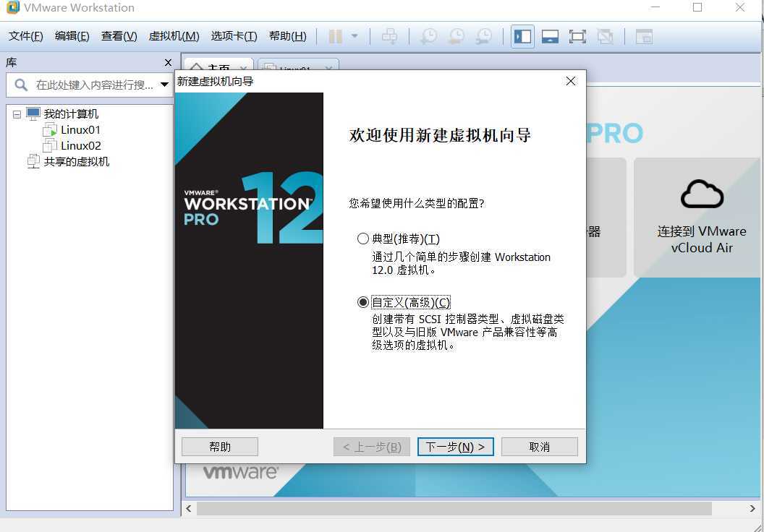Image resolution: width=764 pixels, height=532 pixels.
Task: Click the Linux01 running VM icon
Action: coord(50,130)
